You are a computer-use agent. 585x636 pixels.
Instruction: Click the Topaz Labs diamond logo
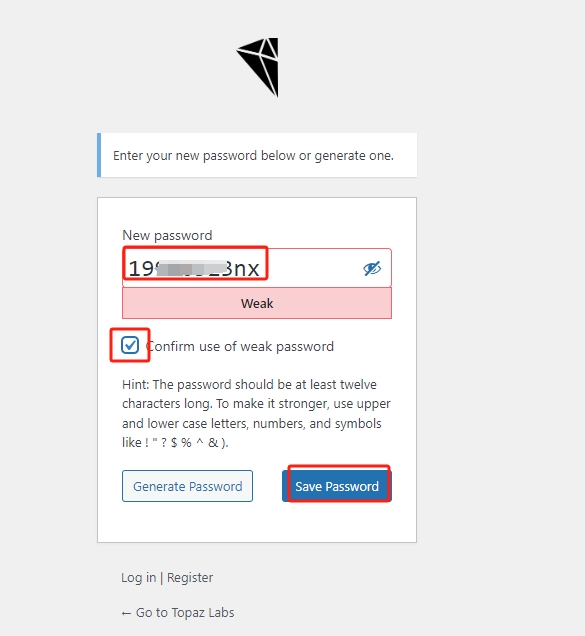point(258,67)
